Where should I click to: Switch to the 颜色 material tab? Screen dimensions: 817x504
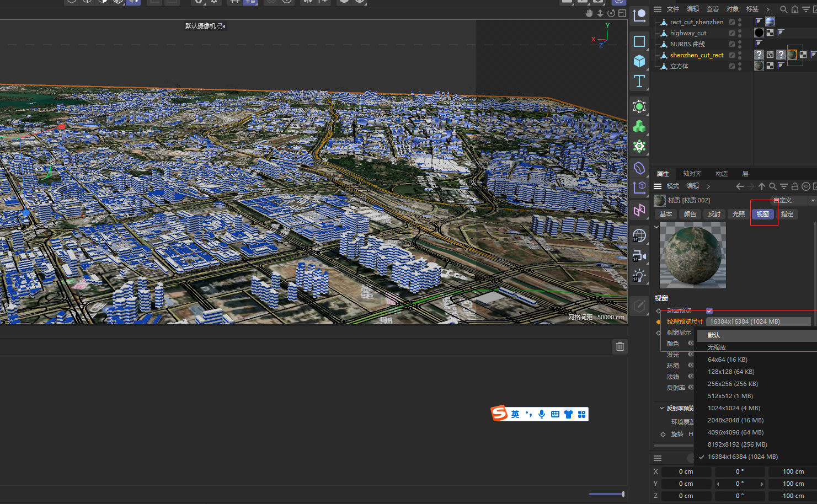coord(690,214)
